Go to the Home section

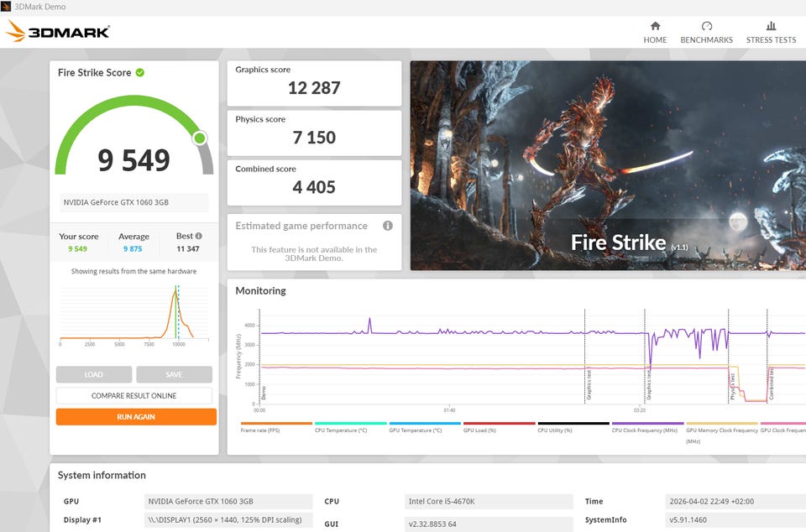point(655,33)
